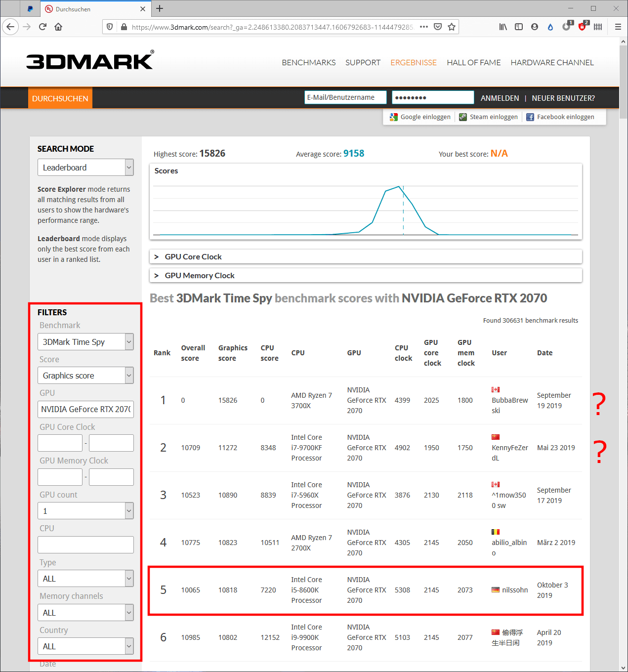This screenshot has width=628, height=672.
Task: Open the SUPPORT menu
Action: click(x=363, y=63)
